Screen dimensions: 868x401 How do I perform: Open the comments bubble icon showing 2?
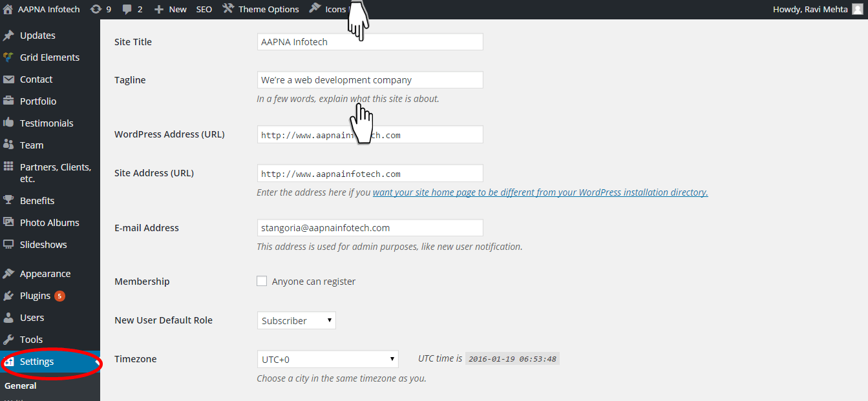pos(127,10)
